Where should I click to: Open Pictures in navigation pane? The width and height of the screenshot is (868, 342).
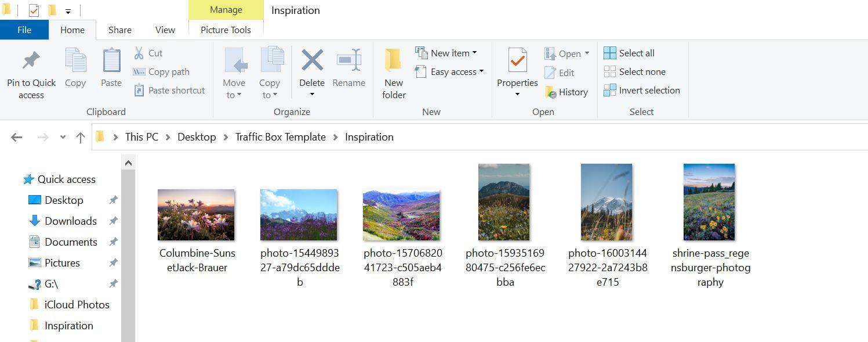coord(54,263)
